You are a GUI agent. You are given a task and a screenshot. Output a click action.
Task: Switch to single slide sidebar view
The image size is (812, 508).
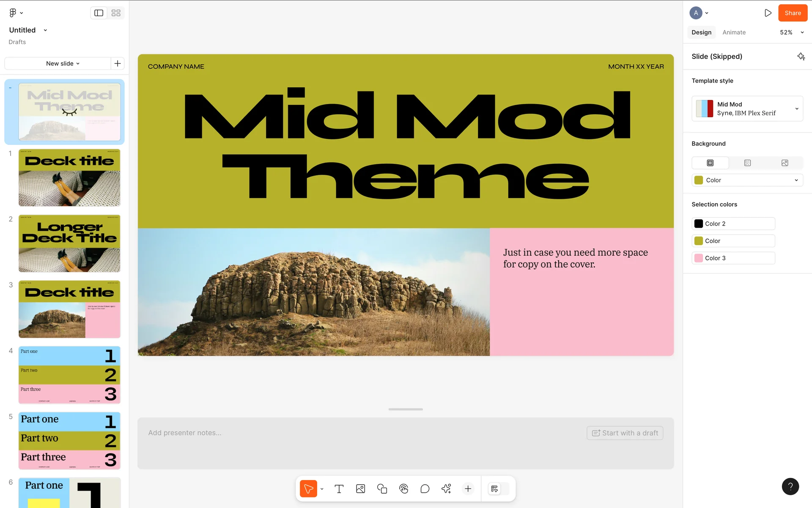click(99, 13)
